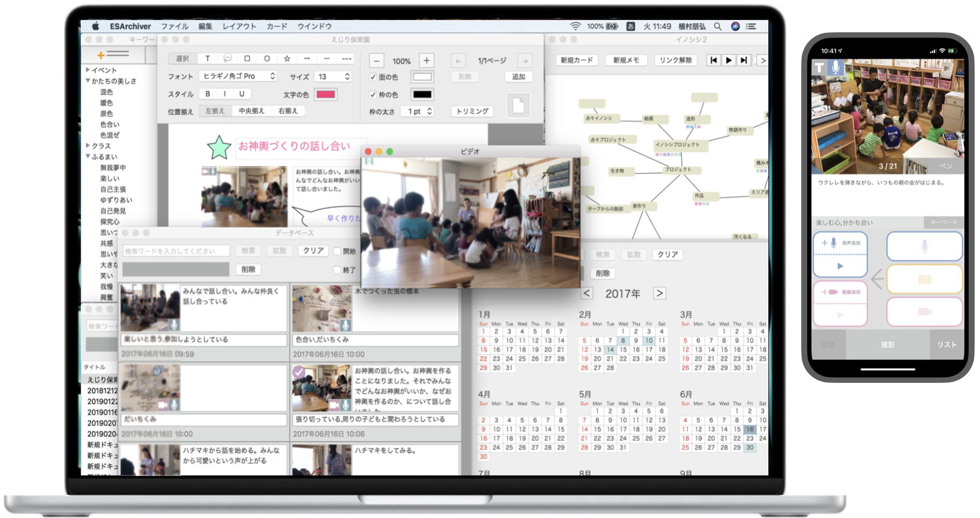The image size is (980, 518).
Task: Click トリミング button
Action: [472, 111]
